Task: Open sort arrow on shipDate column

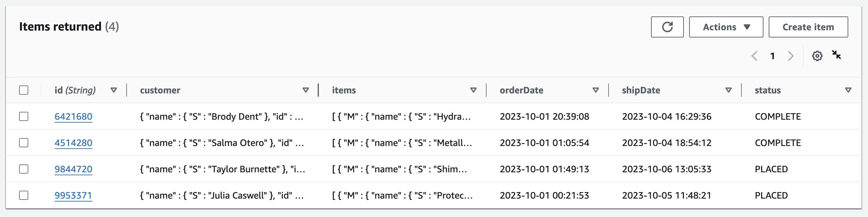Action: (x=728, y=90)
